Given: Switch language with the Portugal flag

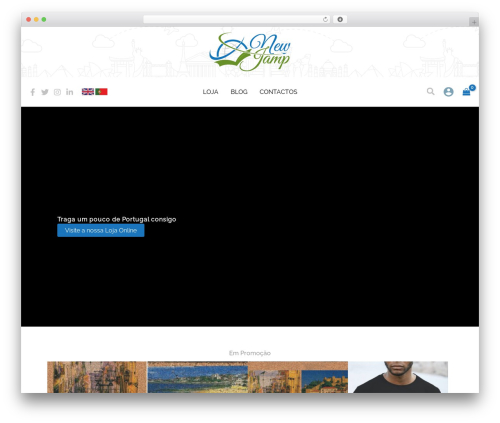Looking at the screenshot, I should [x=101, y=92].
